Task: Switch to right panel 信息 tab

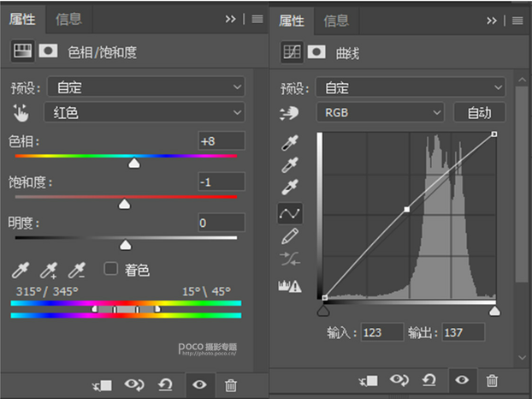Action: coord(336,21)
